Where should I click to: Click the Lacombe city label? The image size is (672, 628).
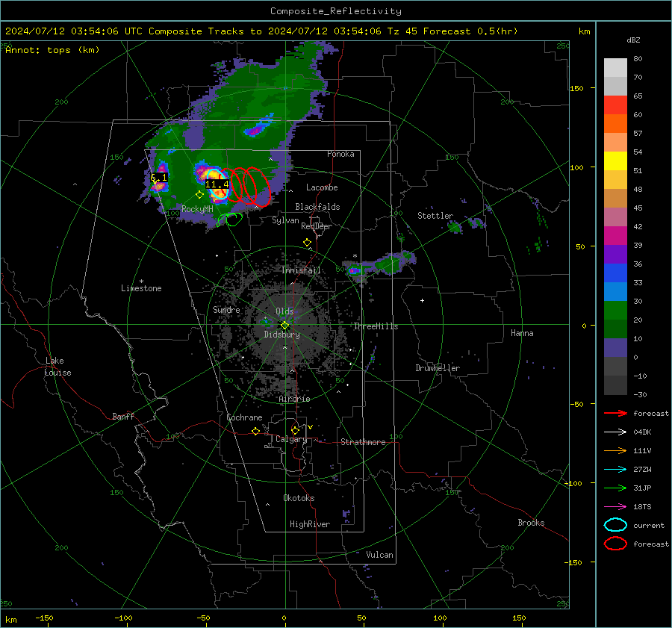322,187
